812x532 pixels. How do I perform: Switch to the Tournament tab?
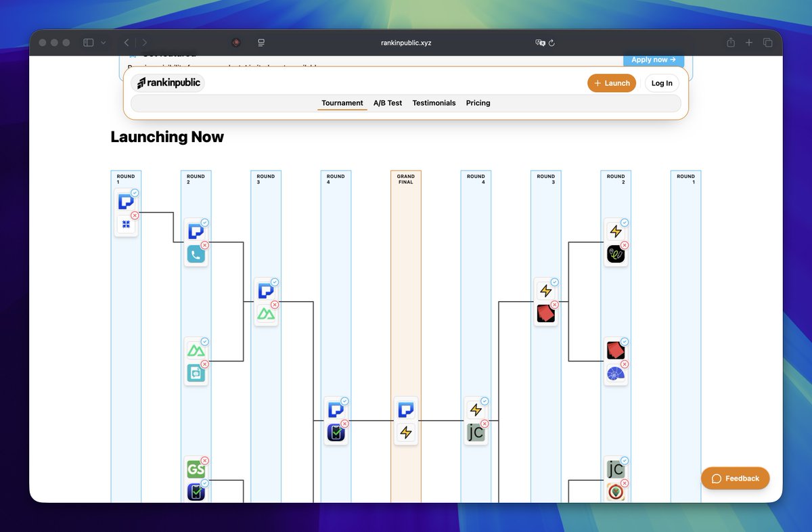342,103
